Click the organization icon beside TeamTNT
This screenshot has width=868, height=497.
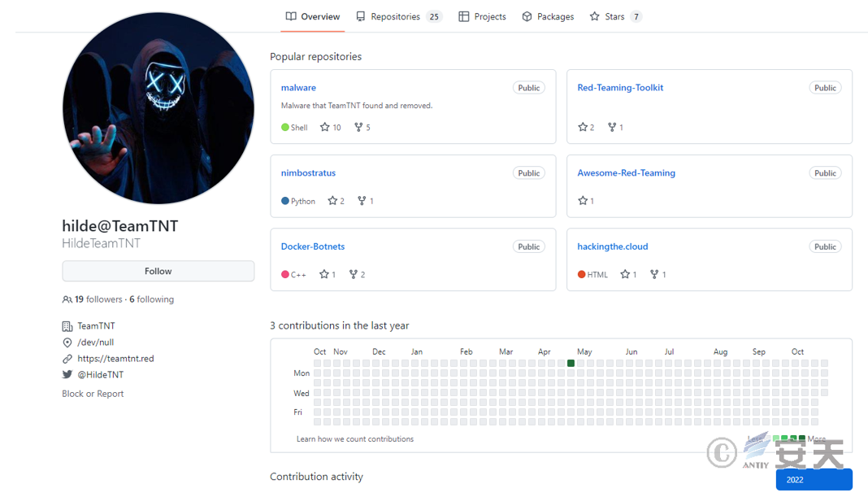pyautogui.click(x=67, y=326)
